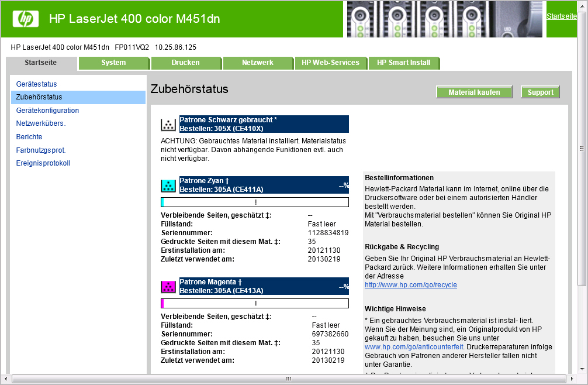Switch to the System tab
The width and height of the screenshot is (588, 385).
pos(113,63)
